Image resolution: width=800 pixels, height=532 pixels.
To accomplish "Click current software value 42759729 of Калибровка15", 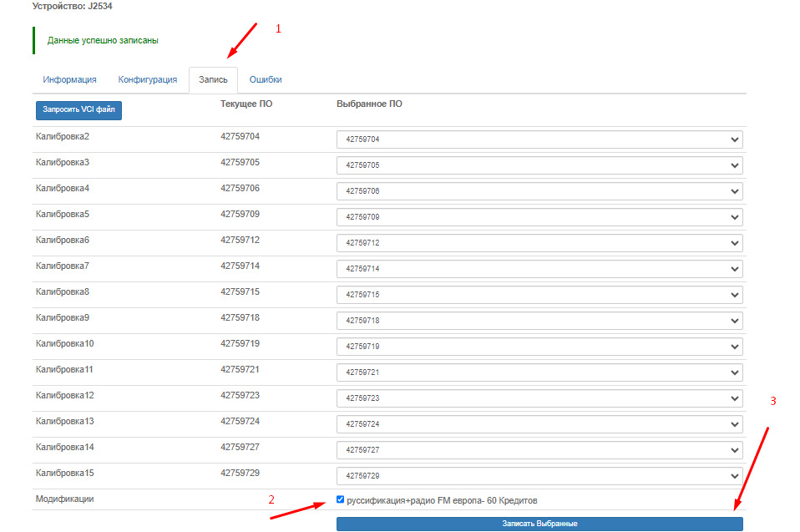I will coord(240,474).
